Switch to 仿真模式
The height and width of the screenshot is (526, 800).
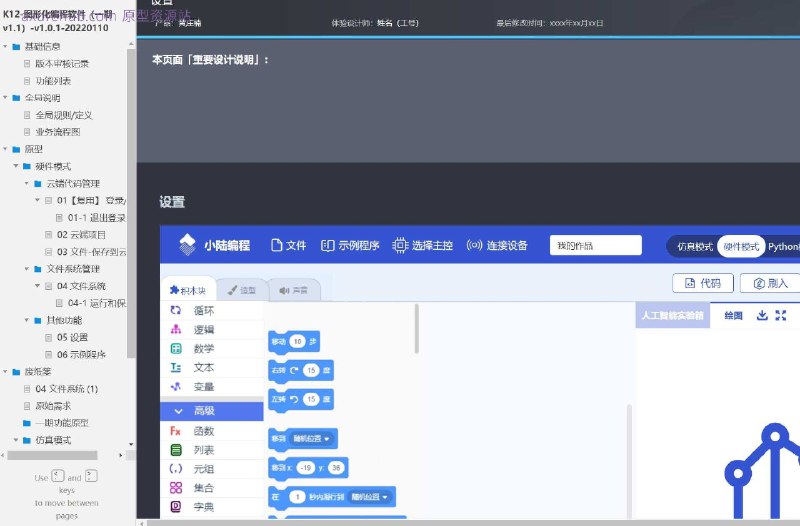point(694,246)
